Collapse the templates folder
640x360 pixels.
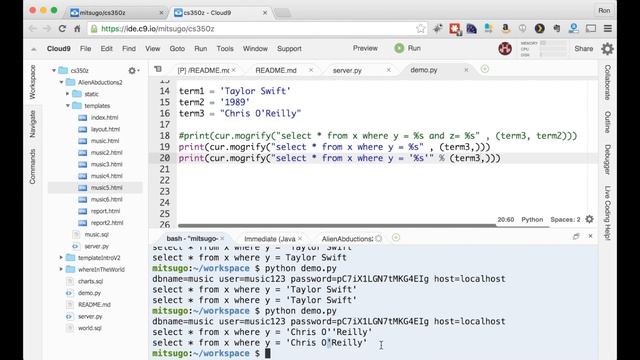(68, 106)
